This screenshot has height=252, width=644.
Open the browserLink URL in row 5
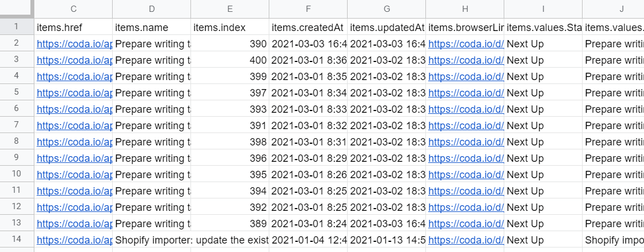click(x=466, y=93)
